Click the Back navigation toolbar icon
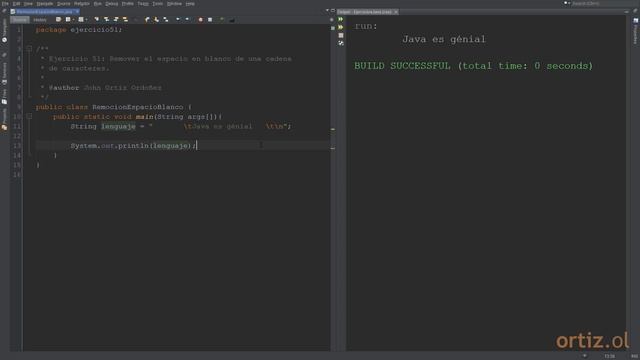This screenshot has width=640, height=360. tap(68, 19)
